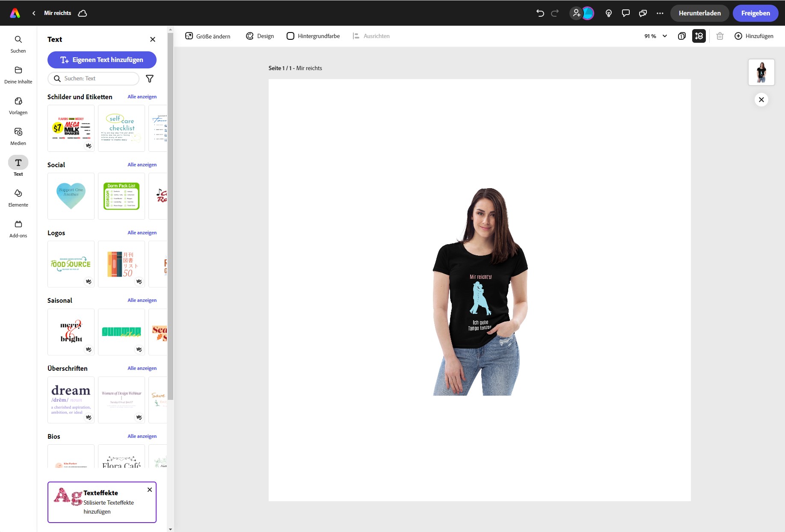Click the Seite 1 / 1 page label

(295, 68)
